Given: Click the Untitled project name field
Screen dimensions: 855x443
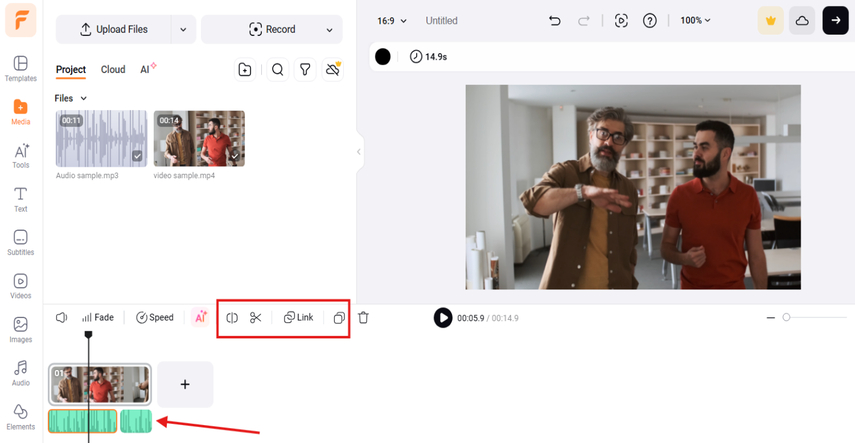Looking at the screenshot, I should click(x=442, y=21).
